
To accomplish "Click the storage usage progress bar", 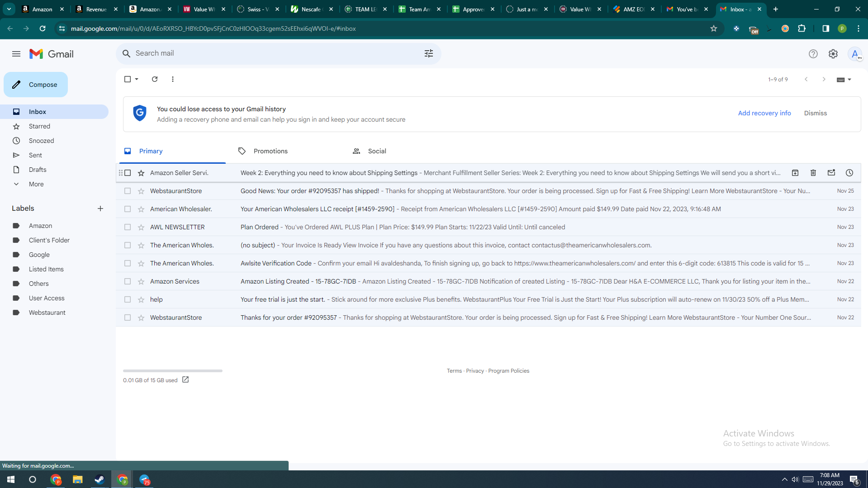I will coord(173,371).
